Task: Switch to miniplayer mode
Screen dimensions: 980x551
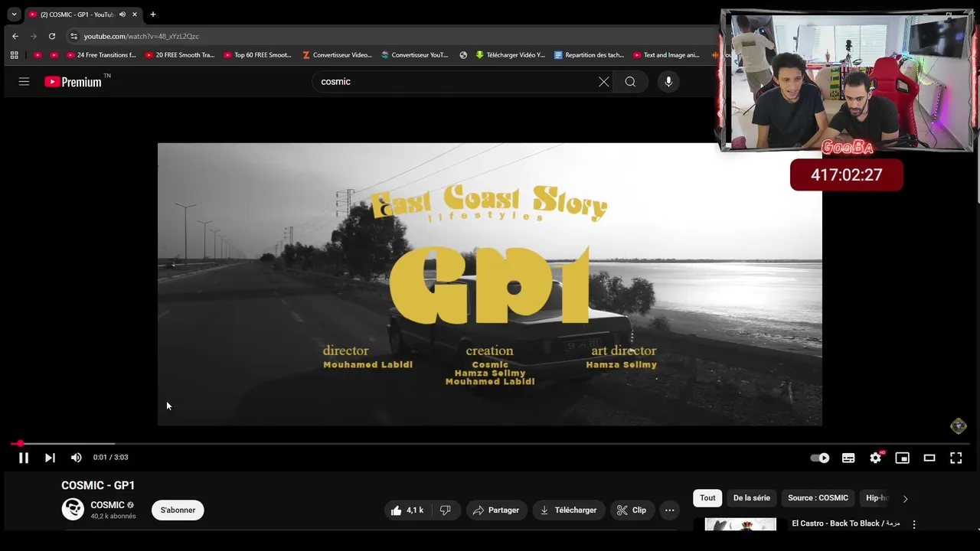Action: coord(902,458)
